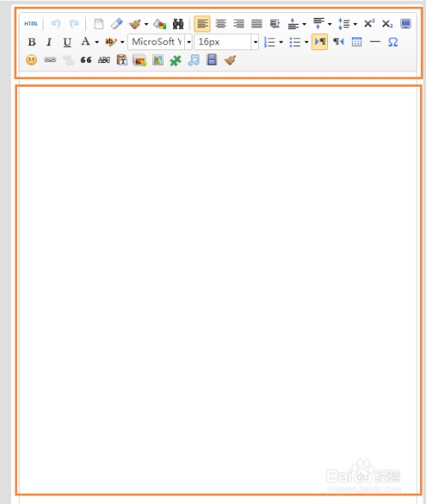Toggle bold formatting
Viewport: 426px width, 504px height.
tap(32, 42)
